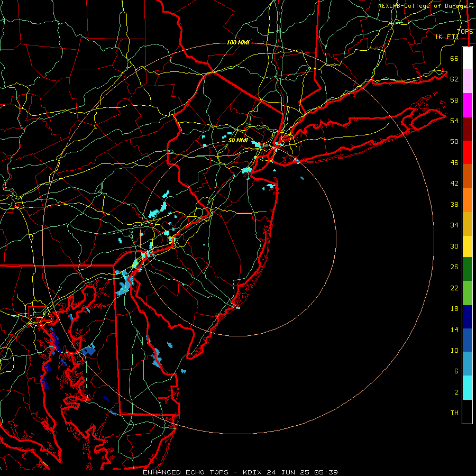Click the K FT units label
The height and width of the screenshot is (476, 476).
pos(447,36)
